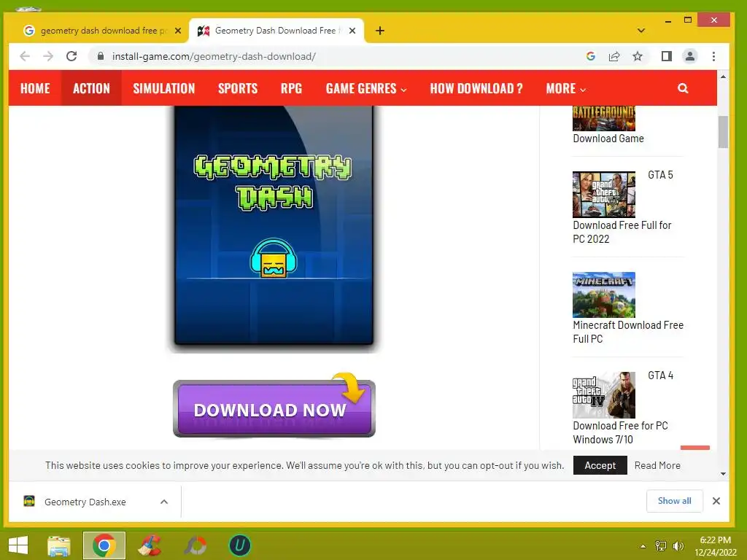Show hidden system tray icons
This screenshot has width=747, height=560.
[x=643, y=546]
